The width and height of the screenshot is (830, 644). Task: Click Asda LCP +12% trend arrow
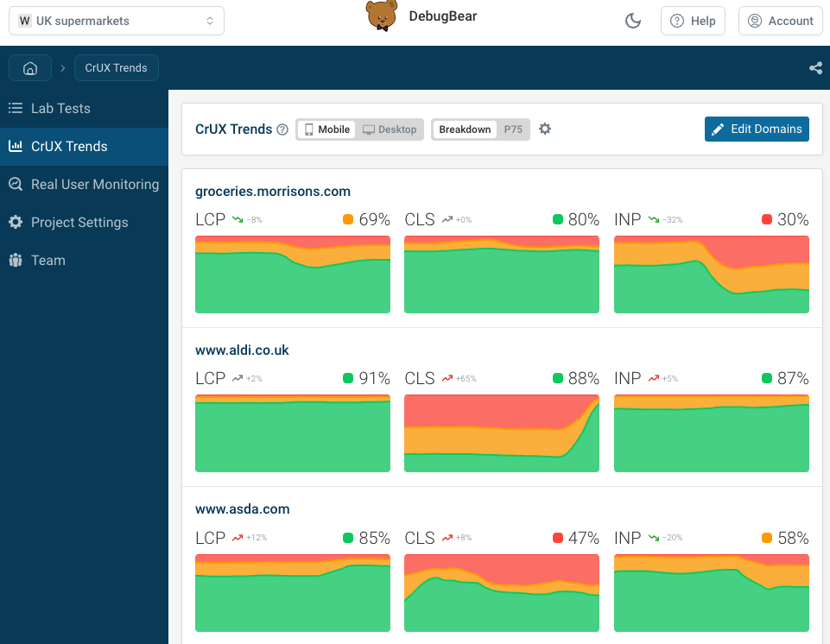[238, 538]
